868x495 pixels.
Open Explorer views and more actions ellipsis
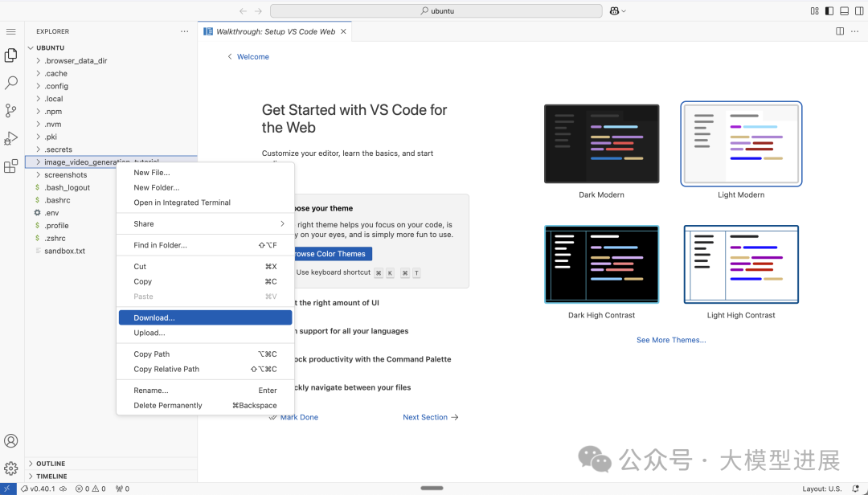point(184,31)
